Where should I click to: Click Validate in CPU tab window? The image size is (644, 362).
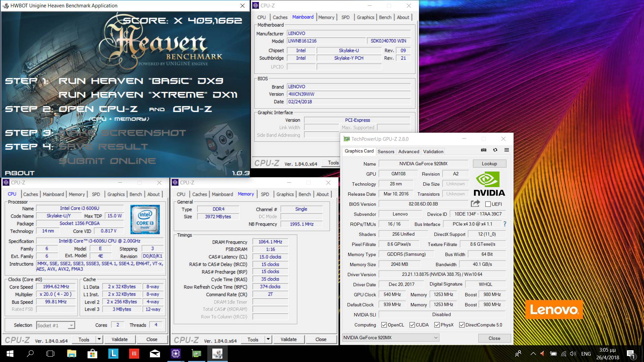[119, 339]
